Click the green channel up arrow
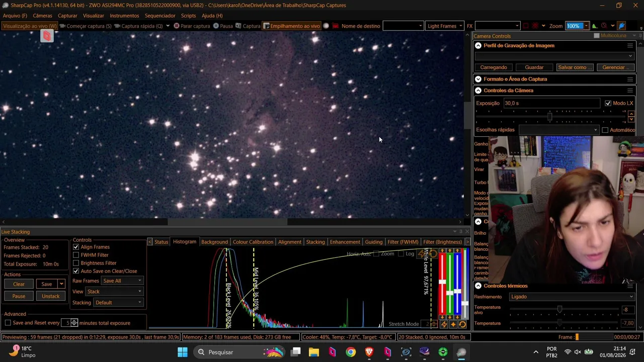This screenshot has height=362, width=644. click(x=450, y=250)
